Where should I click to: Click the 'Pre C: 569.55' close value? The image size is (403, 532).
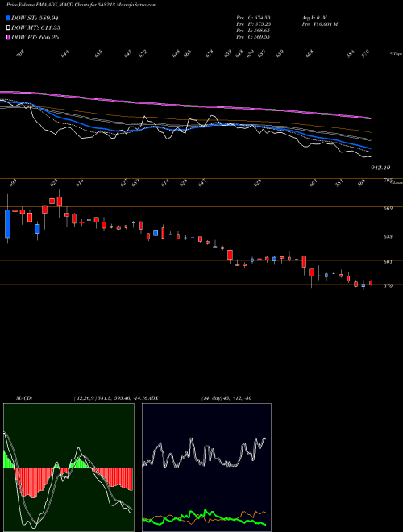(x=253, y=37)
